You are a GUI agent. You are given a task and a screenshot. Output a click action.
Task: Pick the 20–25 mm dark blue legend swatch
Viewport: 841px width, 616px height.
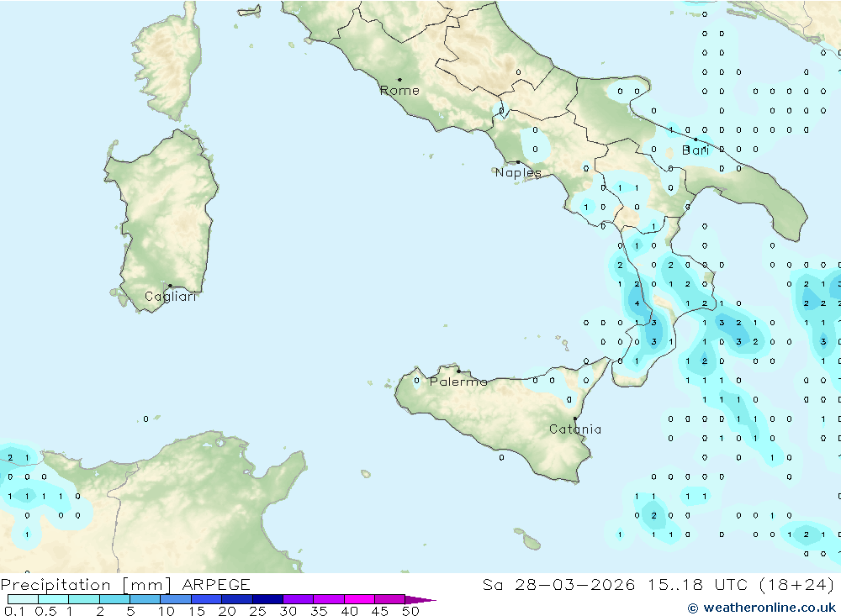[237, 599]
